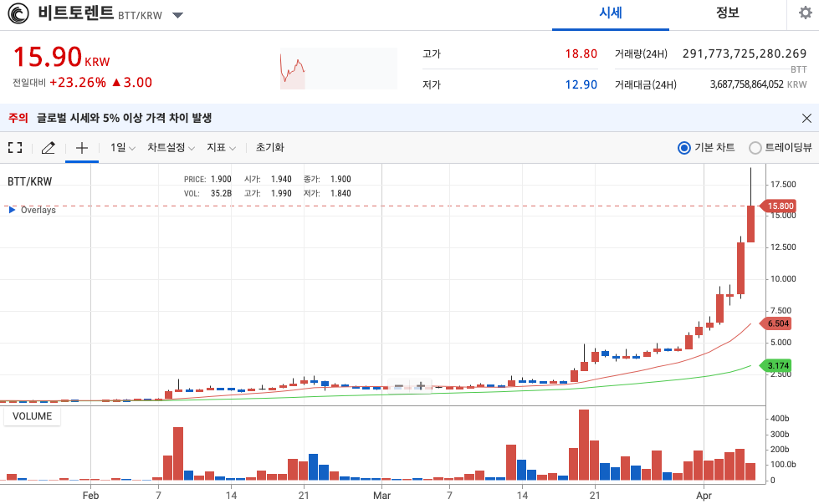Select the pencil drawing tool
The image size is (819, 504).
(48, 148)
